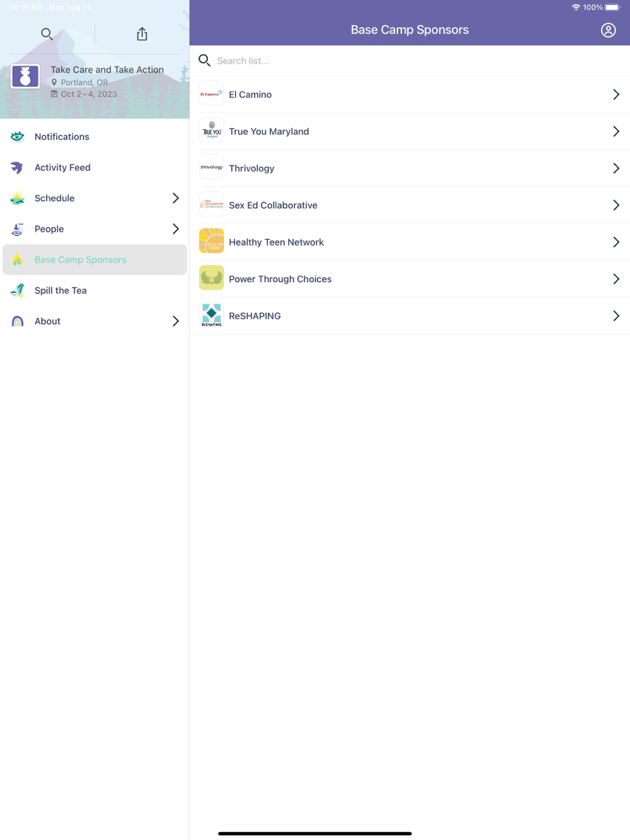Click the Schedule sunrise icon

(x=18, y=198)
